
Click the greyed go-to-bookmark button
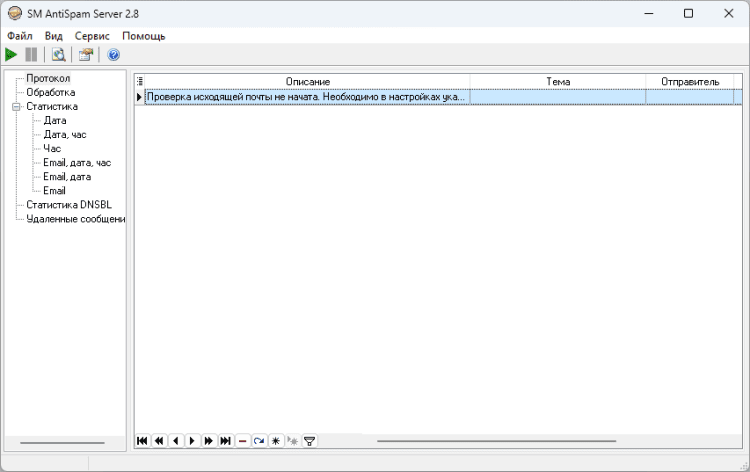(x=292, y=440)
